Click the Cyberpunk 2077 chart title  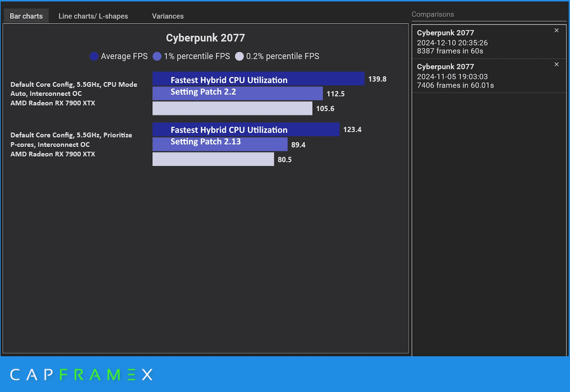205,38
